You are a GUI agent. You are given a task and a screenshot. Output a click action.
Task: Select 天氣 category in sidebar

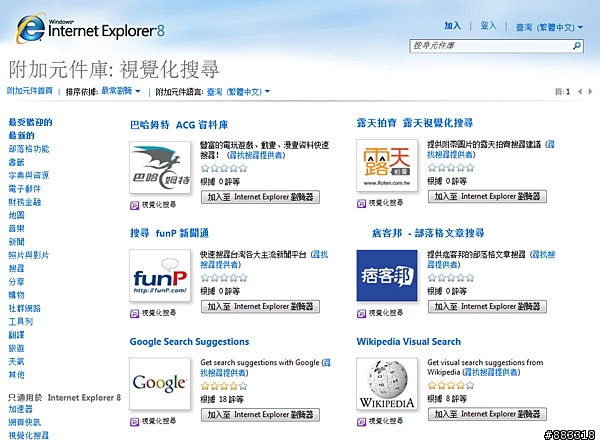[16, 362]
